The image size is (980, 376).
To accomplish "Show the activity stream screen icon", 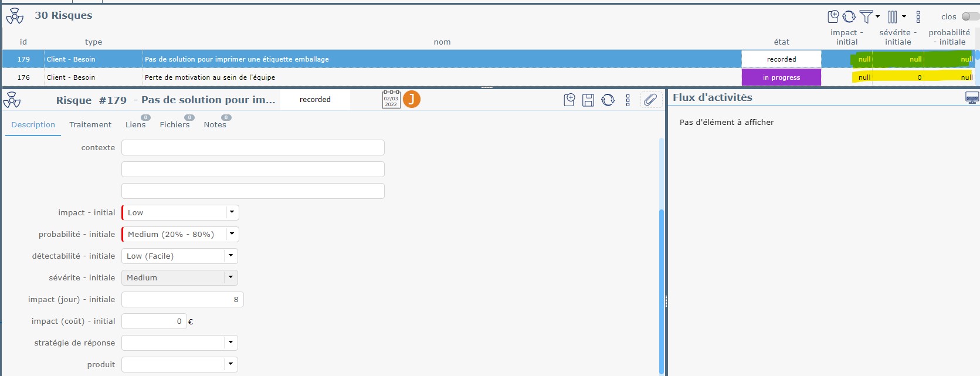I will pyautogui.click(x=972, y=98).
